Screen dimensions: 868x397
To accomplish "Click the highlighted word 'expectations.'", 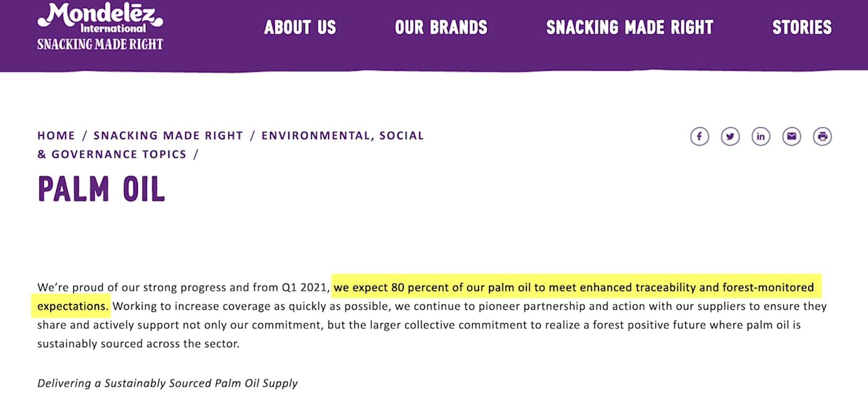I will pyautogui.click(x=73, y=306).
